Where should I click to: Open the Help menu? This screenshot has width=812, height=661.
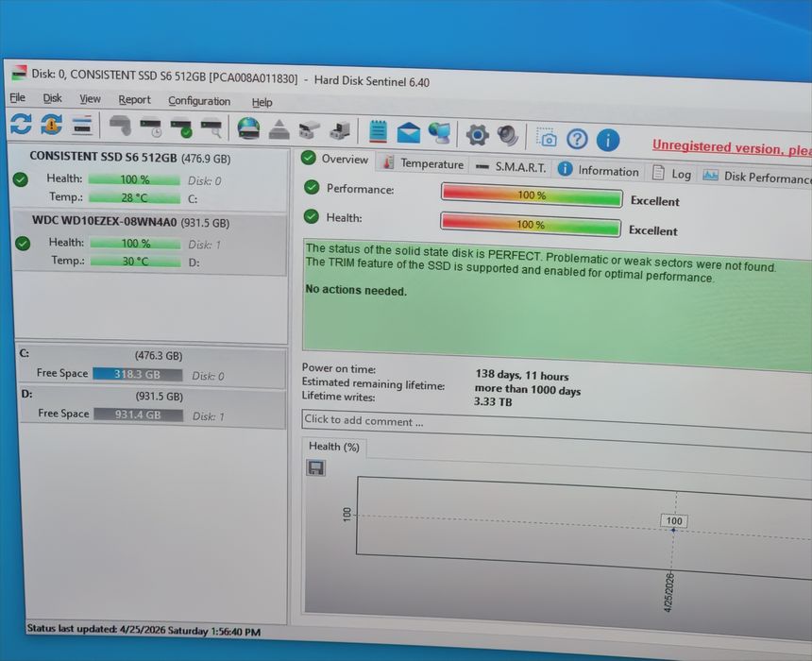pyautogui.click(x=262, y=102)
